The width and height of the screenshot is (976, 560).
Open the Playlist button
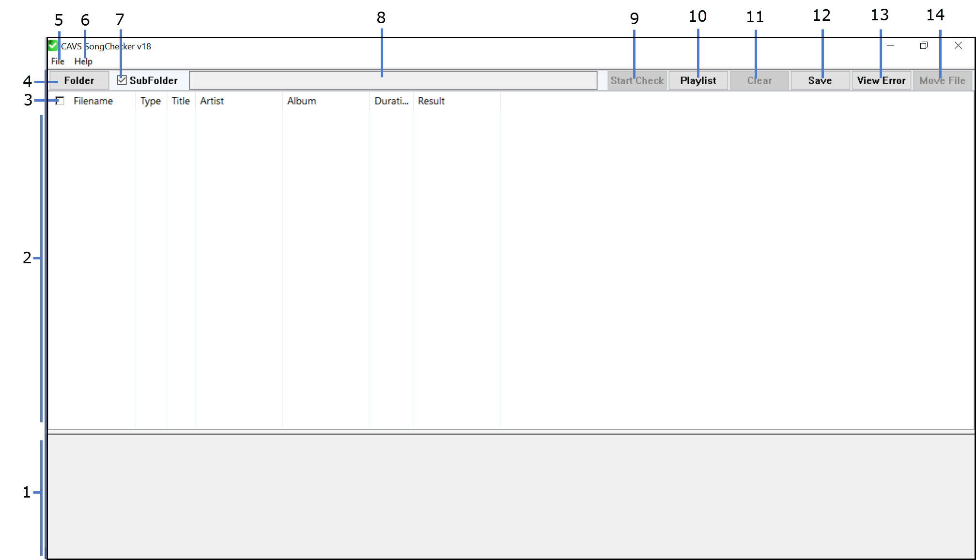(698, 80)
